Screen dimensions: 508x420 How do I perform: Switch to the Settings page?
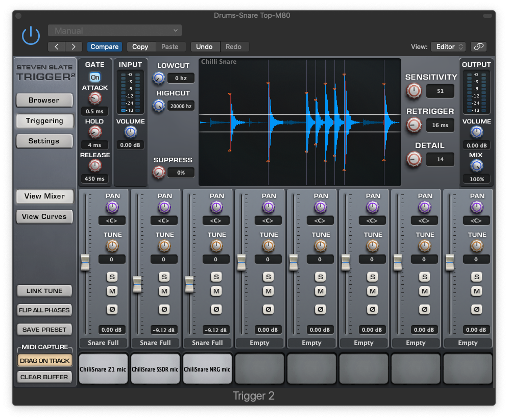[x=44, y=141]
